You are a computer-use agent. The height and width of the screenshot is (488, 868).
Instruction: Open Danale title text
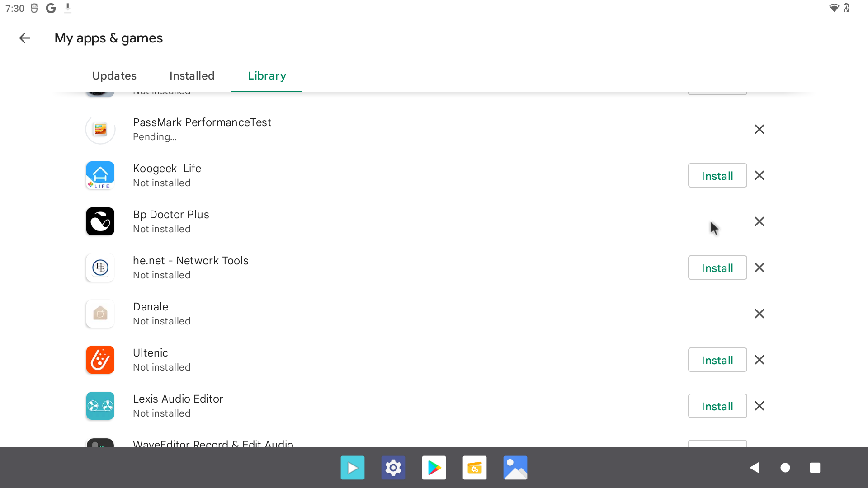pyautogui.click(x=151, y=307)
